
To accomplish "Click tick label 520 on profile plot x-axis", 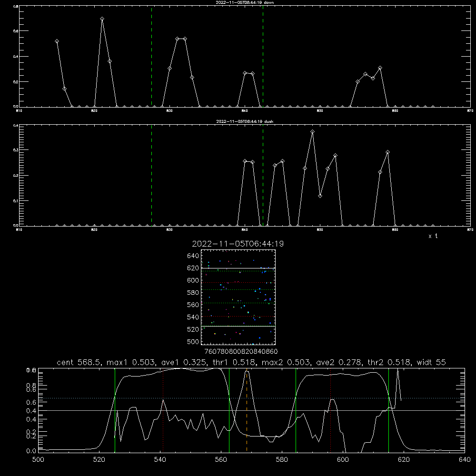I will pyautogui.click(x=99, y=460).
